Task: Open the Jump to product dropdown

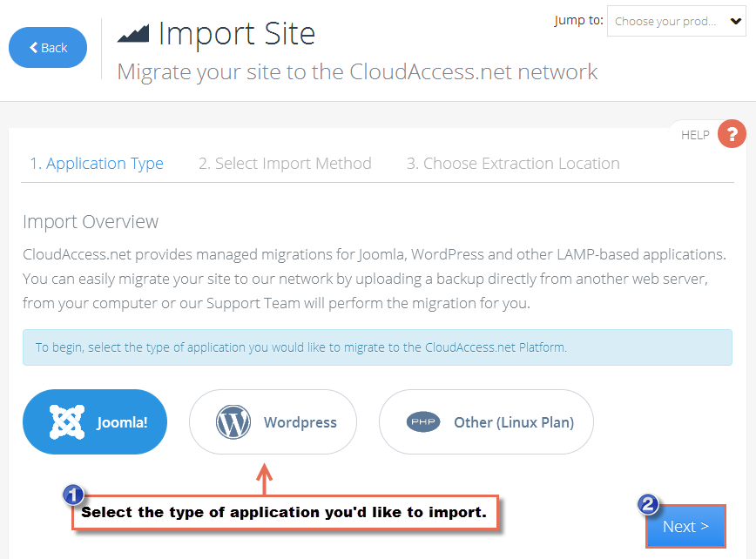Action: pos(676,21)
